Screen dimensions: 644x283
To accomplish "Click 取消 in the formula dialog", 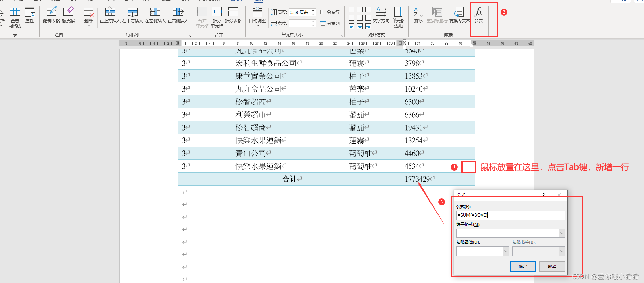I will (x=552, y=266).
